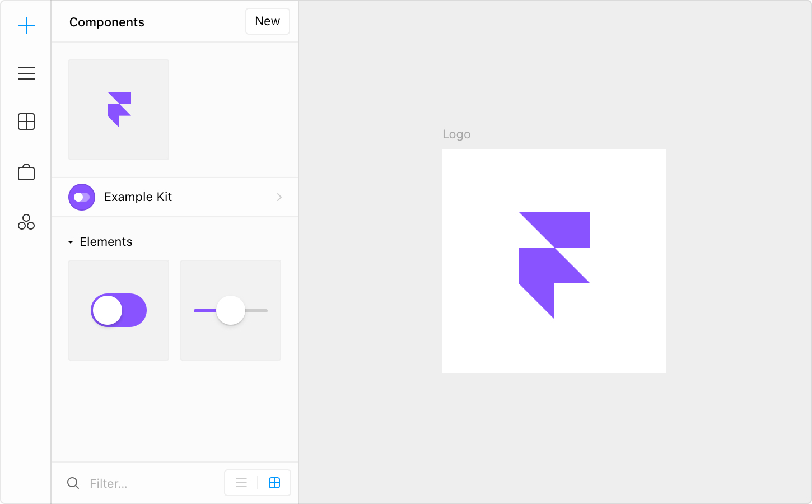Select the toggle switch component thumbnail

point(119,310)
